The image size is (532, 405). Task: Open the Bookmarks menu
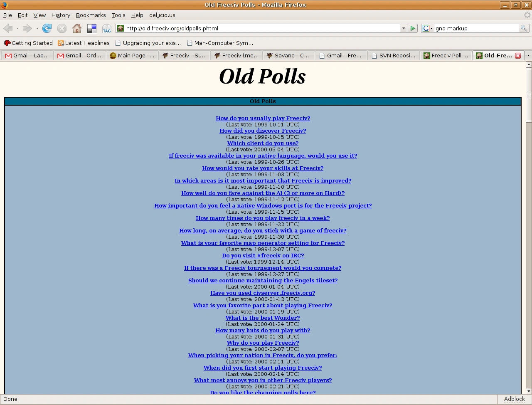(91, 15)
